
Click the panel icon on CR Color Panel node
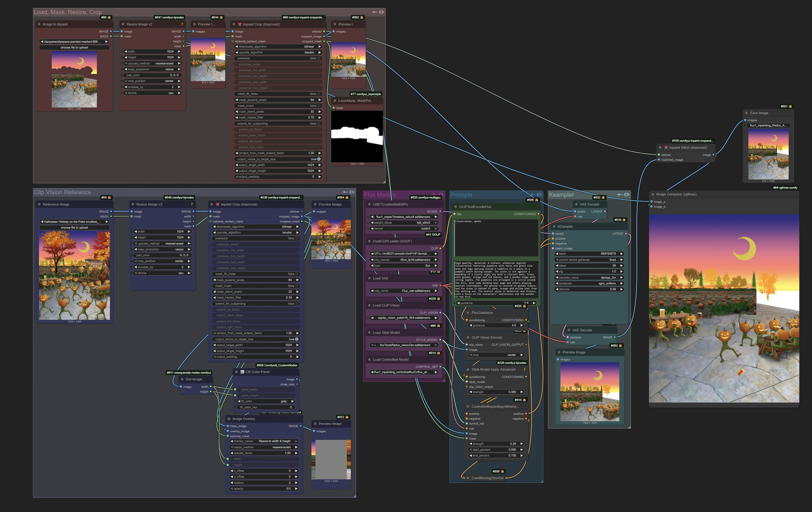click(242, 371)
